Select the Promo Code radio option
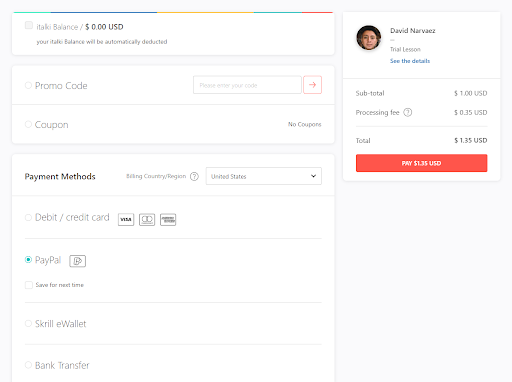 (28, 85)
